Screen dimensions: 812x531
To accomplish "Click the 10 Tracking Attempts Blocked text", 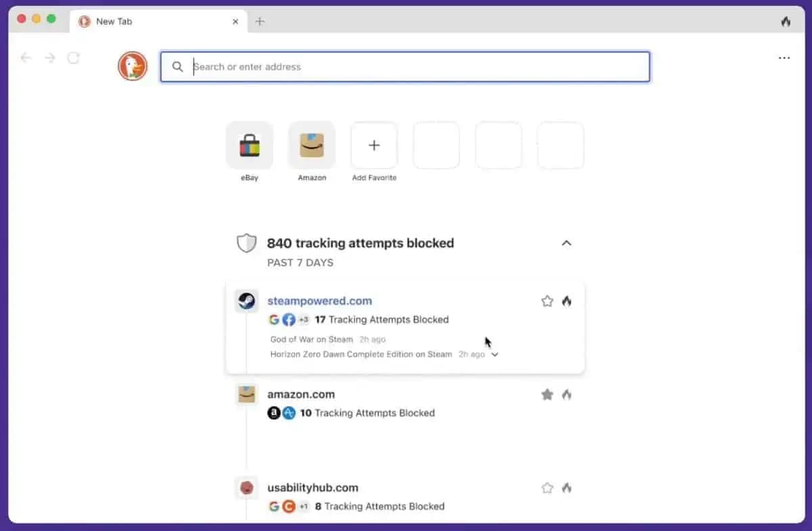I will click(367, 413).
